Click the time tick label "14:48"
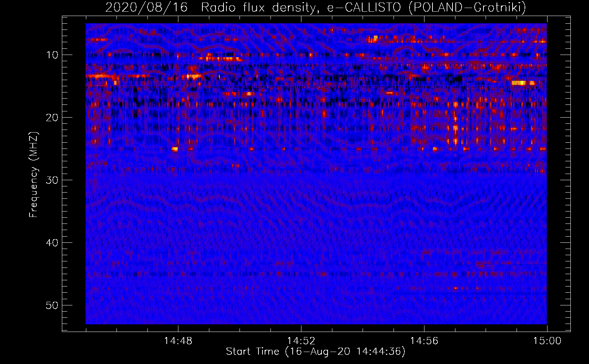Screen dimensions: 589x364 coord(178,341)
